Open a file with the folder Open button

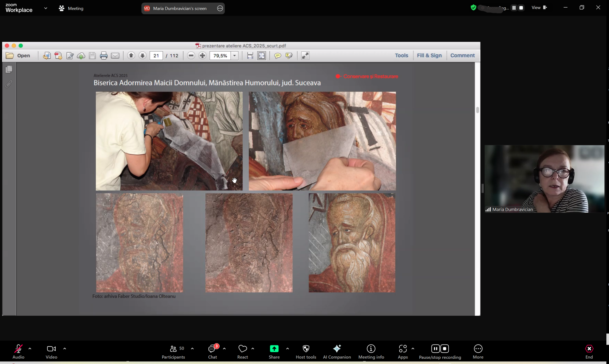click(18, 56)
